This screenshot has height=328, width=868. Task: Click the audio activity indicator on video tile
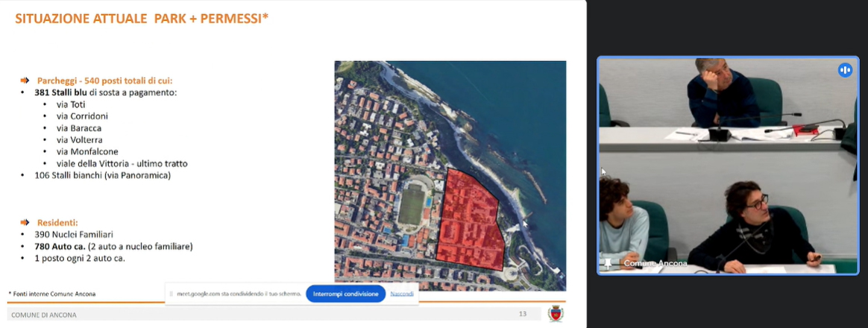pos(844,70)
